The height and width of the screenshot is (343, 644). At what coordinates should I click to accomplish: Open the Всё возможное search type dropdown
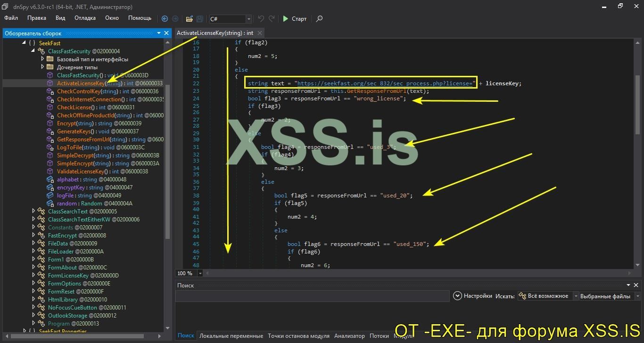548,296
